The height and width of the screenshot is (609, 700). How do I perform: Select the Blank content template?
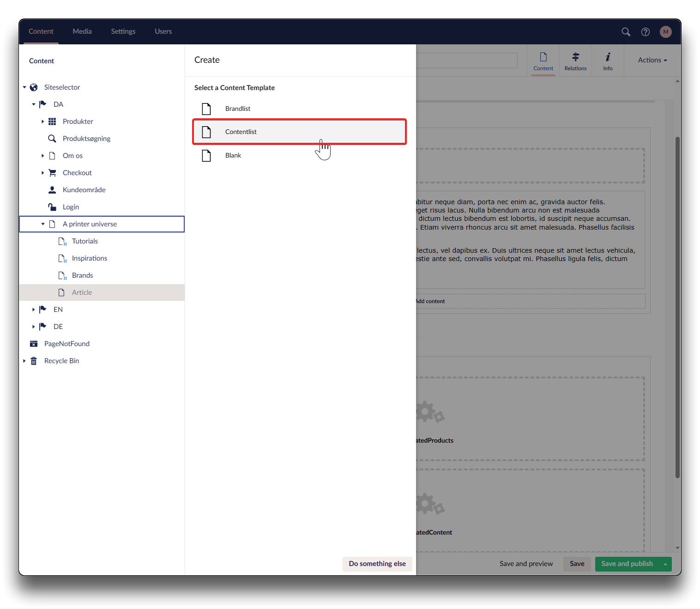point(233,156)
